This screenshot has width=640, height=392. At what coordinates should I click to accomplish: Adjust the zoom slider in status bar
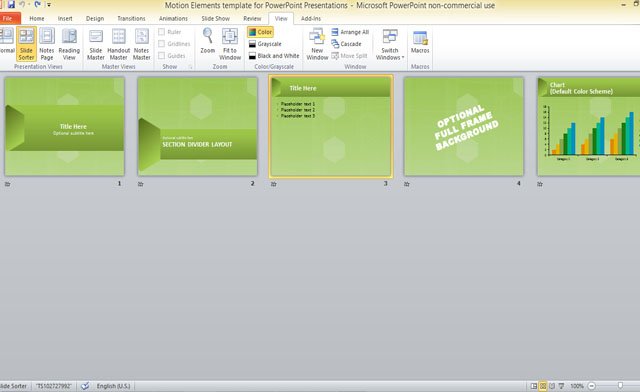[x=620, y=385]
